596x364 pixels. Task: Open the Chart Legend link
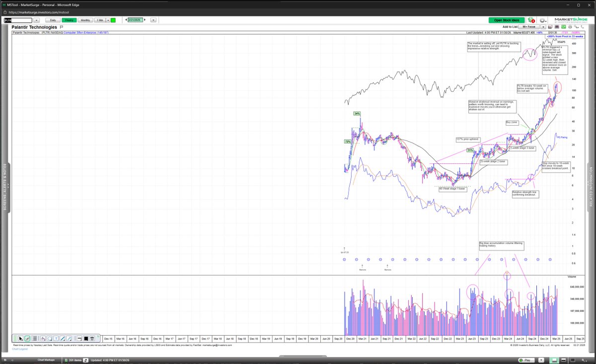20,349
